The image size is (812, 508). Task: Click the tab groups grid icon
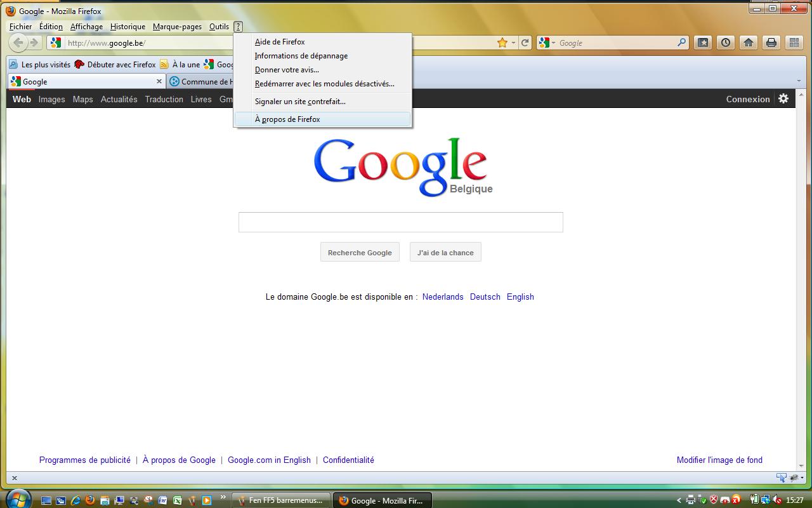tap(794, 43)
